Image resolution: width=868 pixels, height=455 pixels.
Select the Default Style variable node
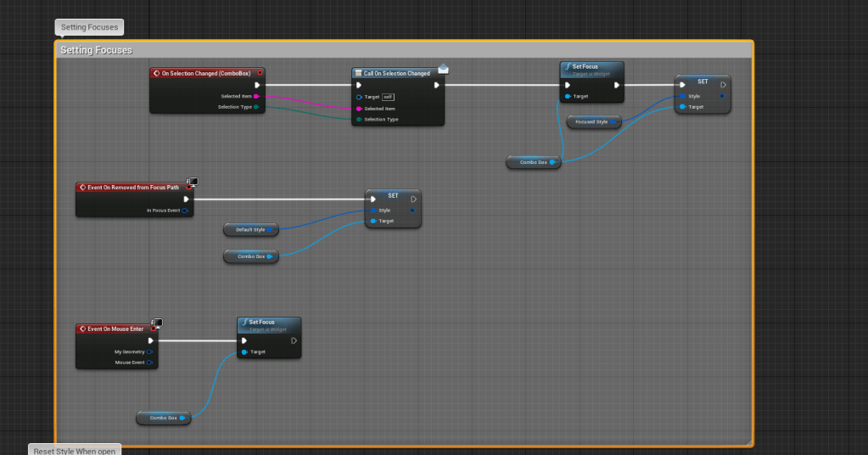point(249,230)
